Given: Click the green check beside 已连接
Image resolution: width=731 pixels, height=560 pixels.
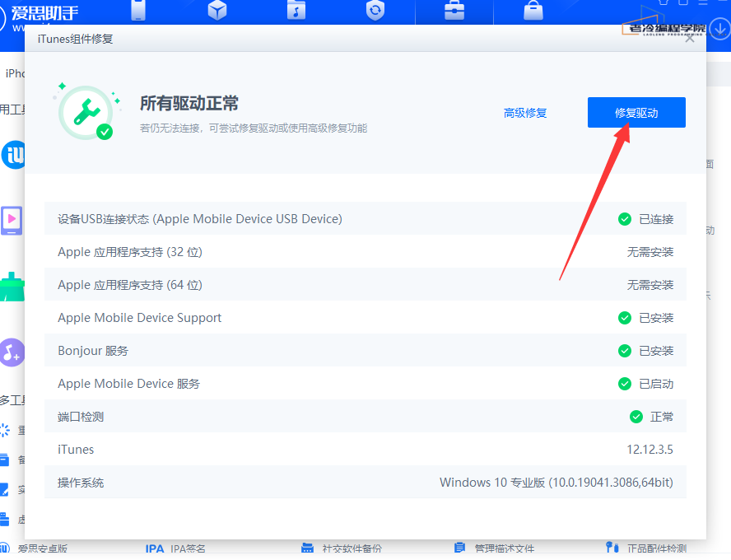Looking at the screenshot, I should pyautogui.click(x=625, y=219).
